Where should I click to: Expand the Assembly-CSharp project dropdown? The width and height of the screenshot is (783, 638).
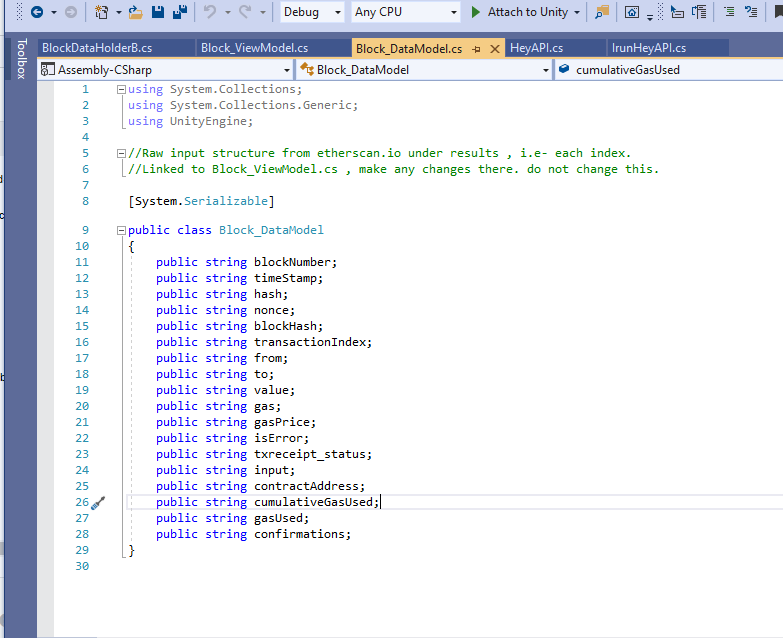285,70
